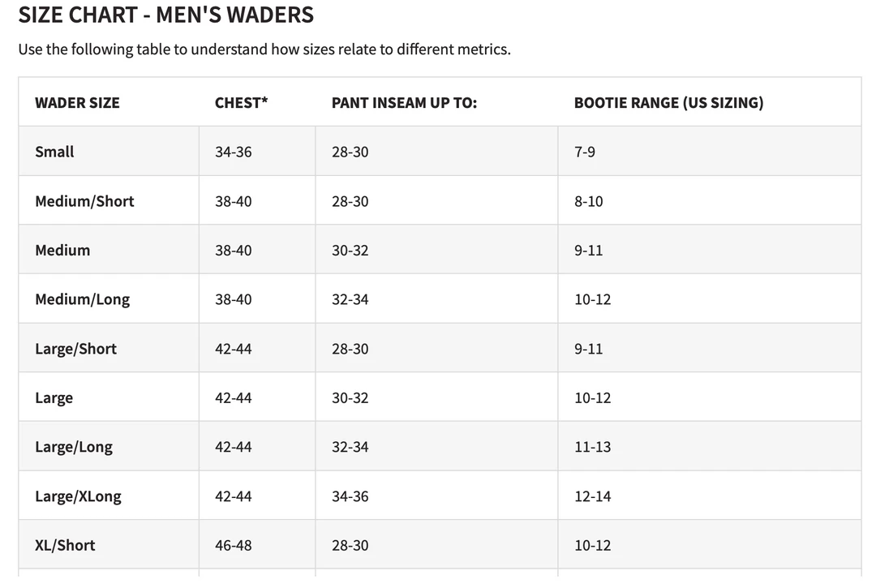
Task: Click the WADER SIZE column header
Action: 77,103
